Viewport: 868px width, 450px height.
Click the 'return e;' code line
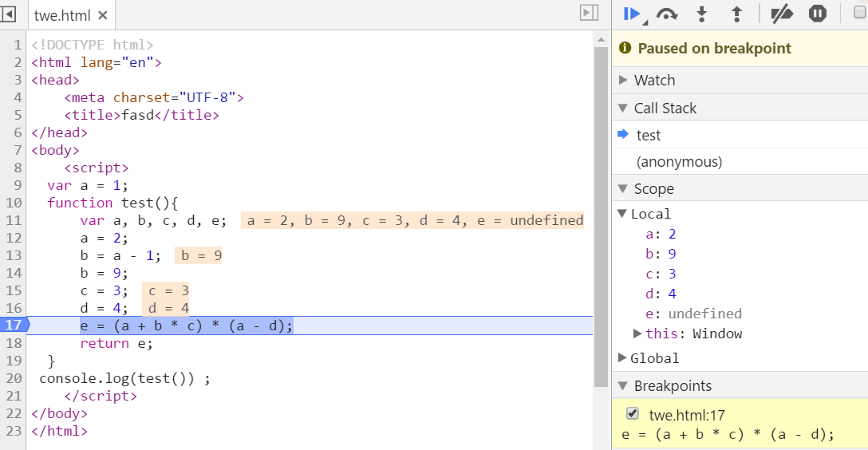pos(116,343)
